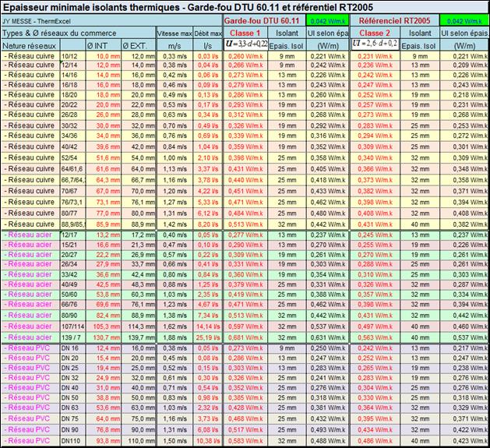Select the 25,19 l/s flow rate cell

206,337
